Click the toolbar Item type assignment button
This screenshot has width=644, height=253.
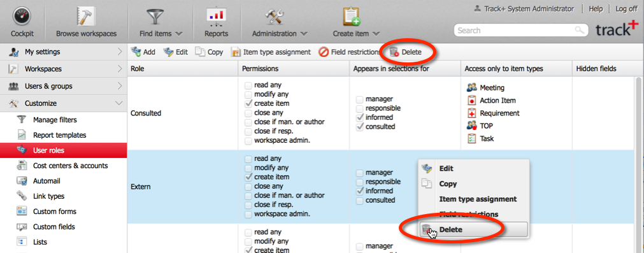[271, 52]
